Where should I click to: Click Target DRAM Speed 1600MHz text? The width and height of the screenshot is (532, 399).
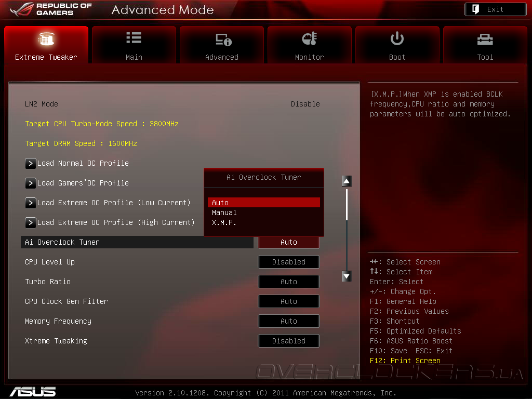pos(81,143)
